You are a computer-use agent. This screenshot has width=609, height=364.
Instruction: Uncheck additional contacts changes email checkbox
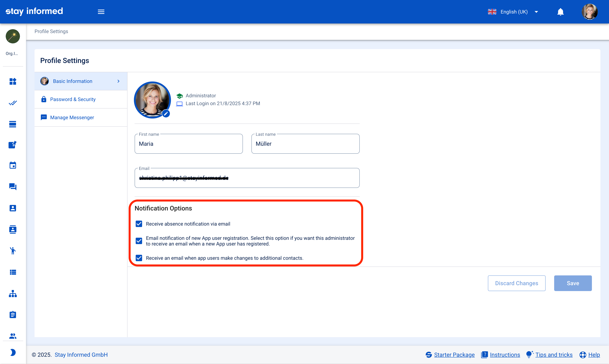point(139,258)
